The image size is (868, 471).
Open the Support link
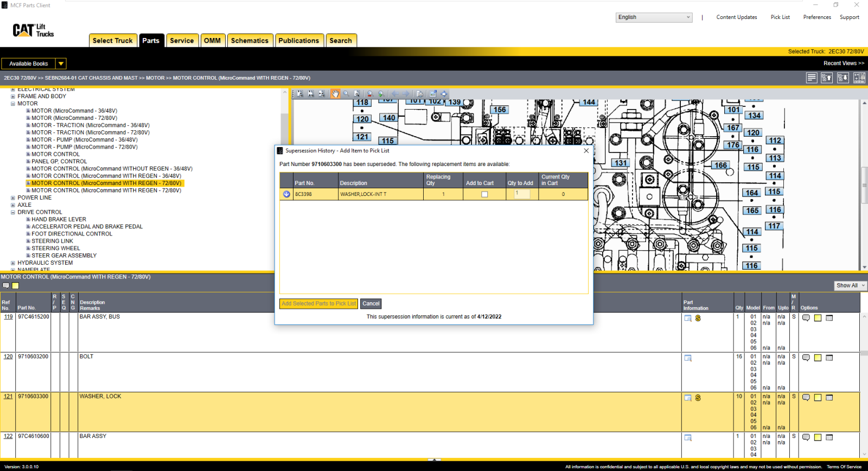tap(849, 17)
